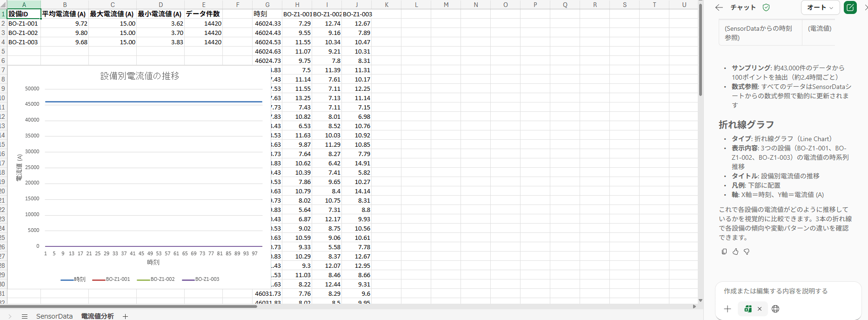
Task: Click the 折れ線グラフ heading in chat
Action: (x=746, y=124)
